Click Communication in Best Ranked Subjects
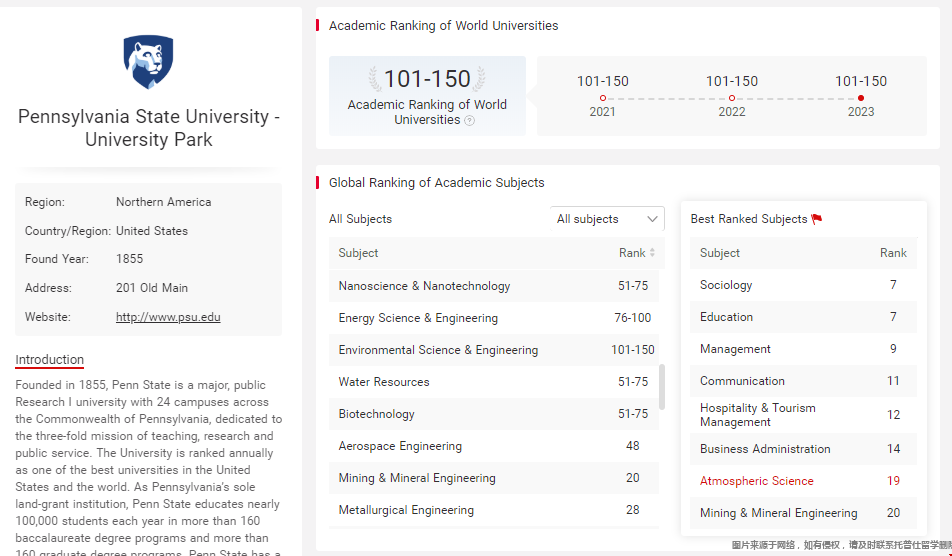 tap(742, 381)
